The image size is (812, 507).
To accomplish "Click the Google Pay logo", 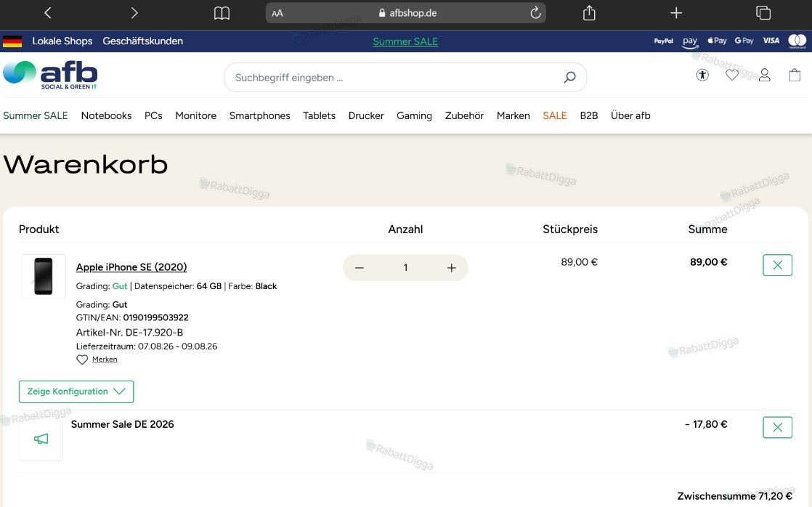I will point(744,41).
